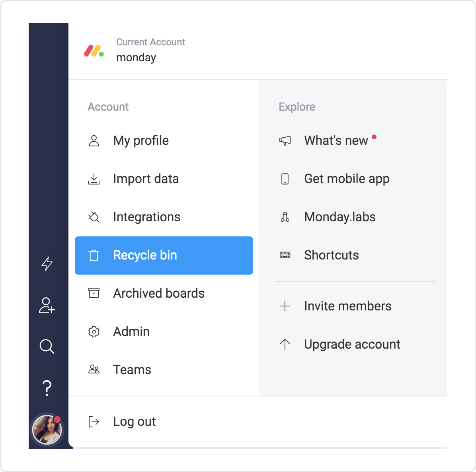Click the people icon beside Teams
This screenshot has height=472, width=476.
[x=94, y=369]
